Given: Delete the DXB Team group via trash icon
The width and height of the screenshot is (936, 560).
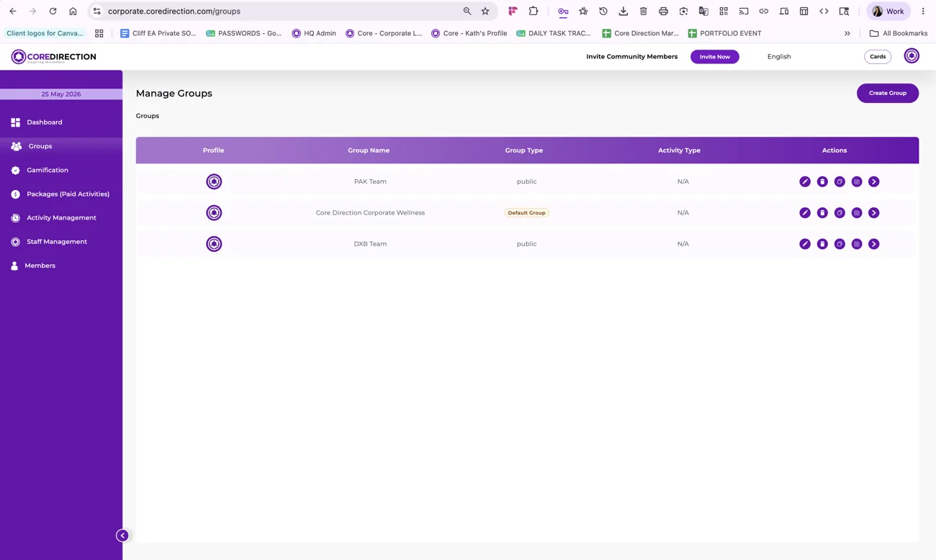Looking at the screenshot, I should pos(822,244).
